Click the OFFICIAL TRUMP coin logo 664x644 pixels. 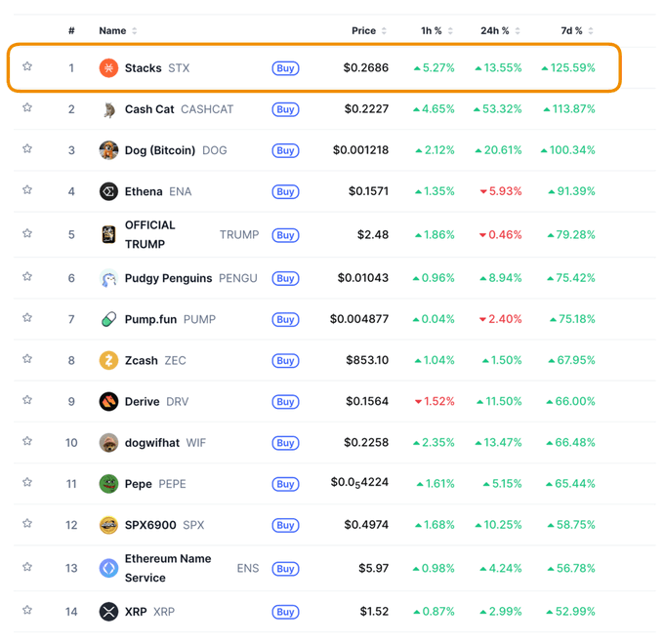pos(108,234)
